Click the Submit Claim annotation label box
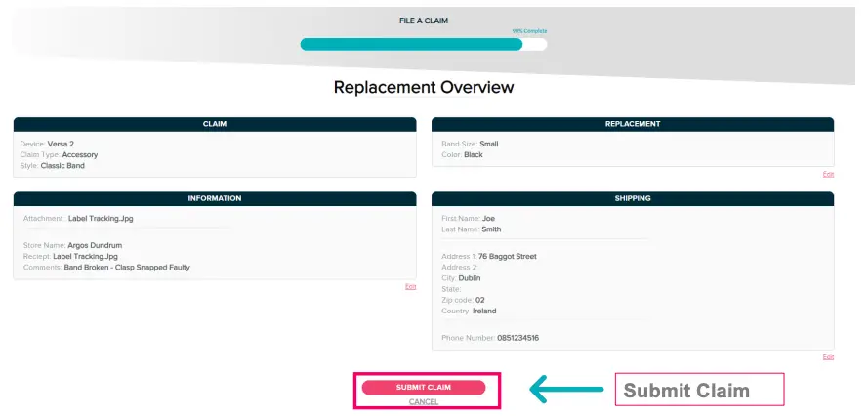This screenshot has width=868, height=416. click(x=698, y=390)
